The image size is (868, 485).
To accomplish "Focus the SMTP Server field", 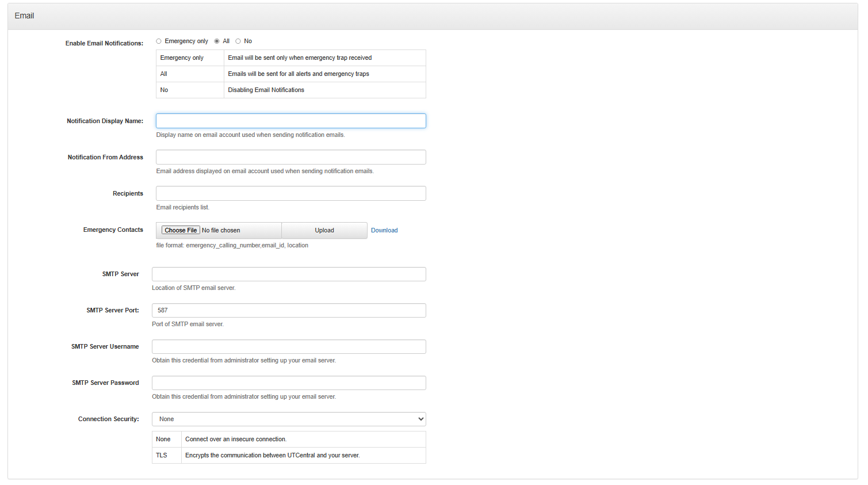I will [289, 274].
